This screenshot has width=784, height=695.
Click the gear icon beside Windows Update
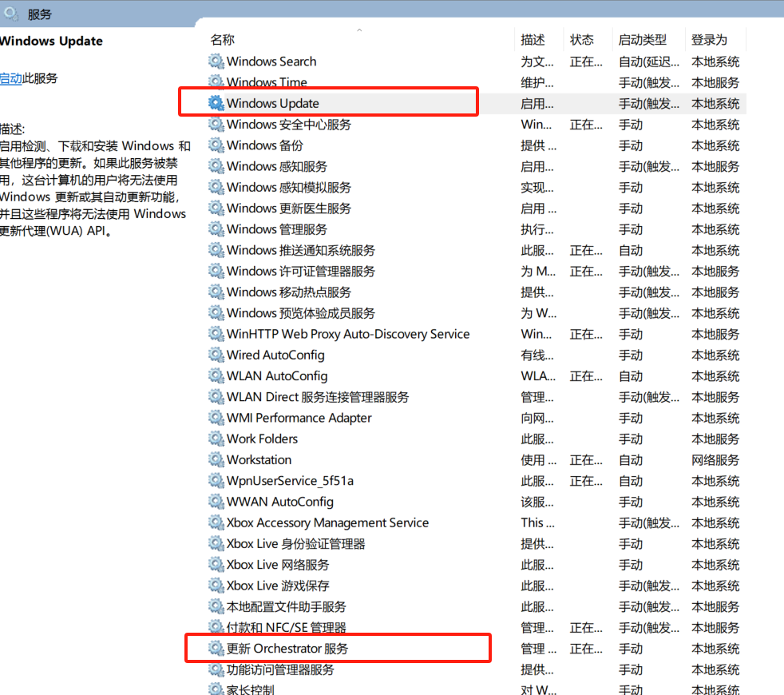216,103
